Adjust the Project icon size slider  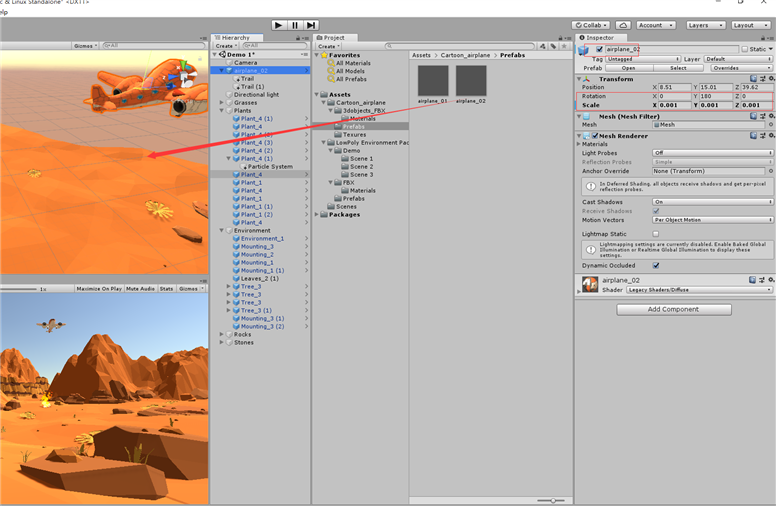coord(551,501)
